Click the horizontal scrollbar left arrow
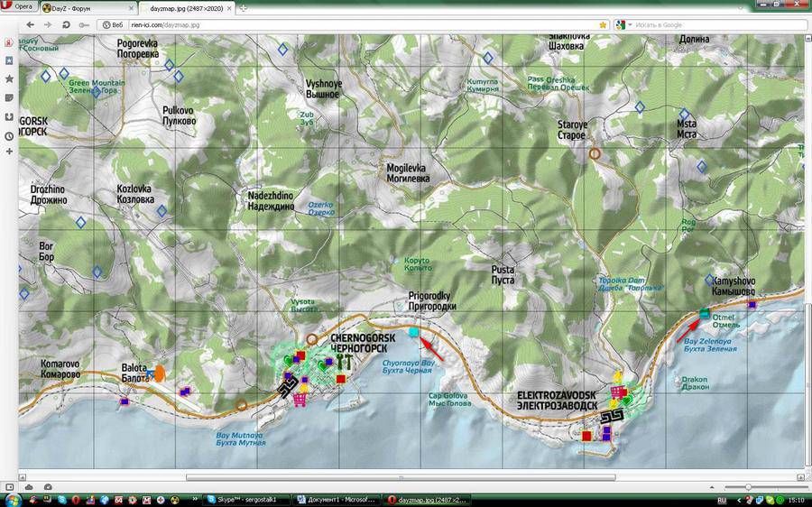The height and width of the screenshot is (507, 812). coord(23,477)
